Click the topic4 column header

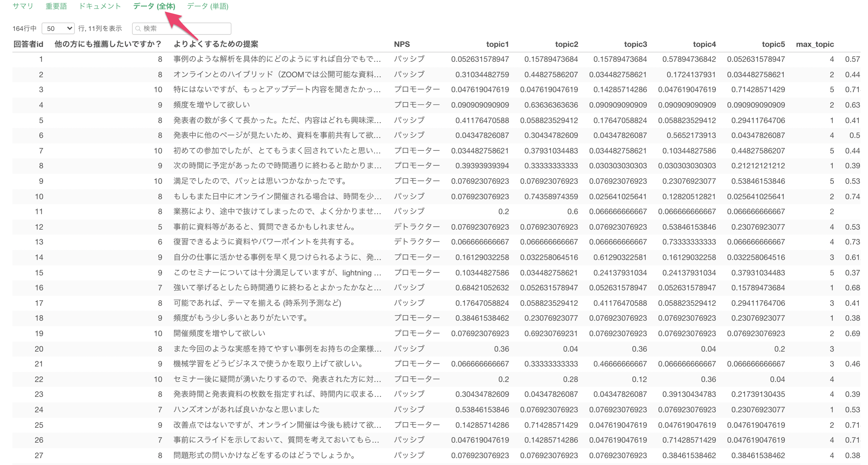point(704,44)
